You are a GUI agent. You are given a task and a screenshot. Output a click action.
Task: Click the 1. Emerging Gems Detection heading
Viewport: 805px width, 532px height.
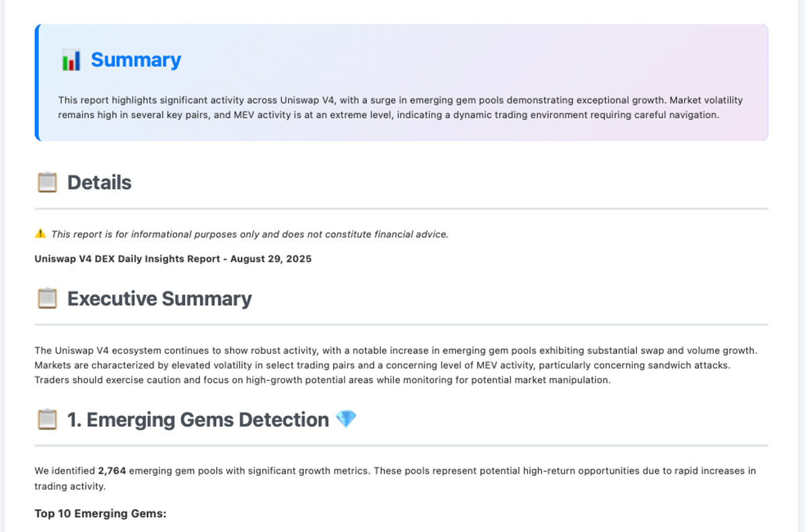coord(198,420)
